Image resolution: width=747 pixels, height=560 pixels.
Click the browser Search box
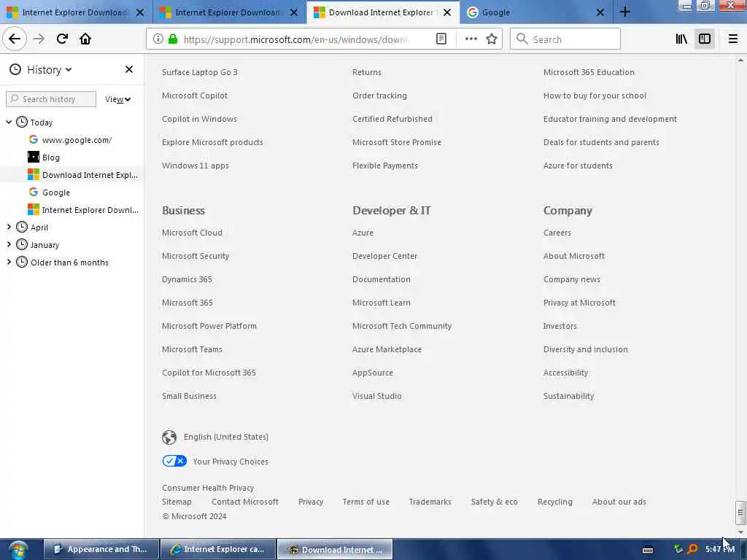point(565,39)
